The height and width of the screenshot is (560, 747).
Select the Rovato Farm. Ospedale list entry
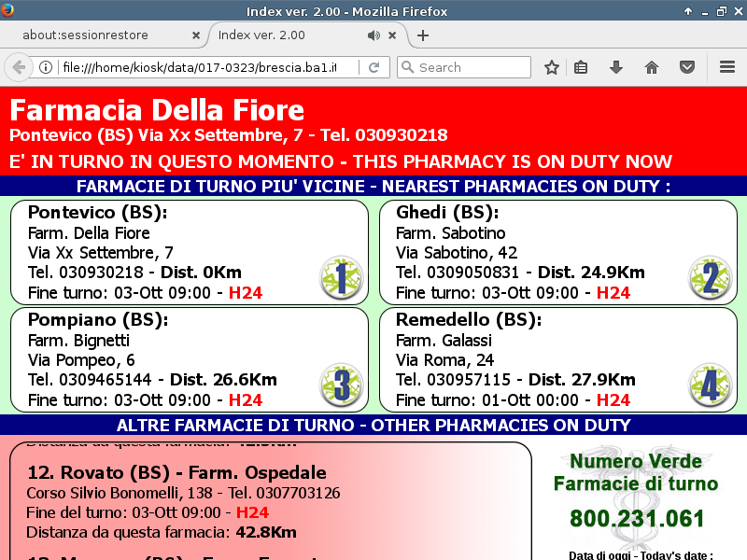(x=177, y=472)
